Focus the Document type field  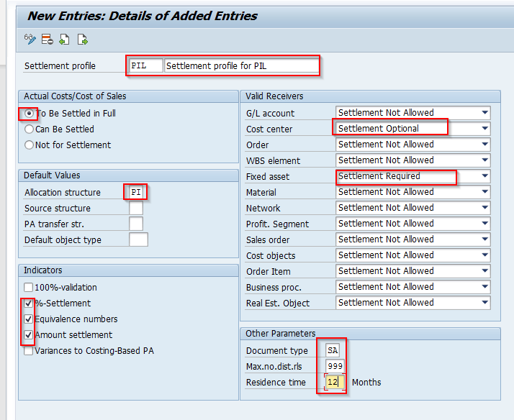tap(333, 350)
